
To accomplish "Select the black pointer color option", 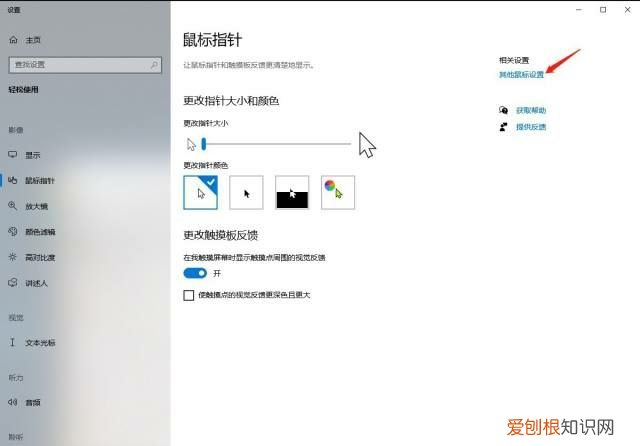I will 246,193.
